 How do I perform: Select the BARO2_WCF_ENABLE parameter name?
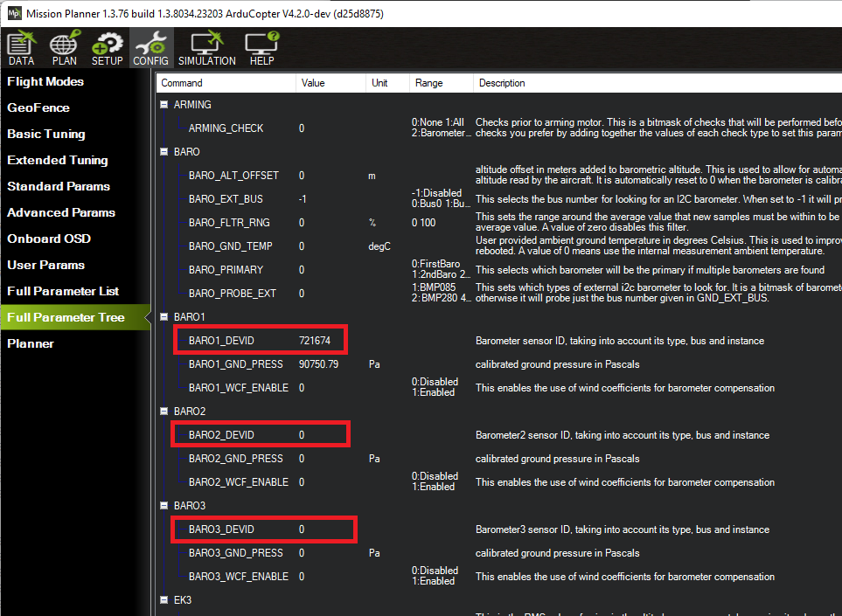coord(239,482)
